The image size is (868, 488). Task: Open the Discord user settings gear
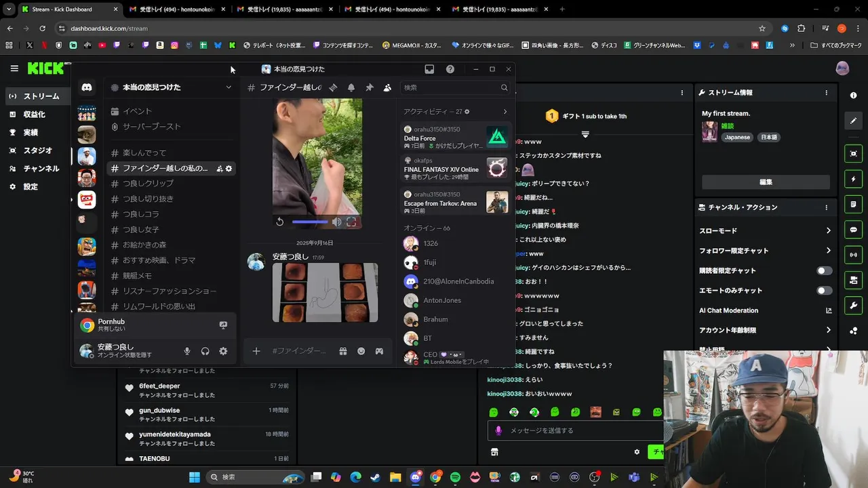[x=223, y=351]
